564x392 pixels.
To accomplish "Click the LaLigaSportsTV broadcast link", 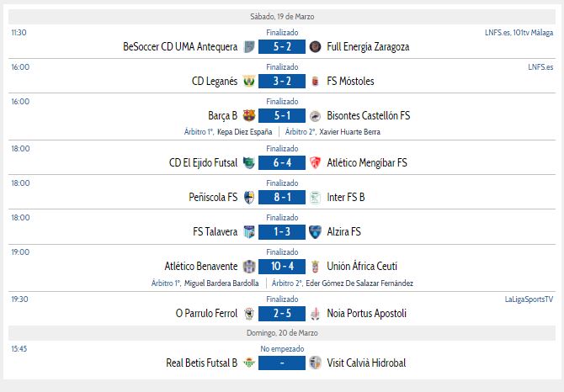I will point(529,299).
